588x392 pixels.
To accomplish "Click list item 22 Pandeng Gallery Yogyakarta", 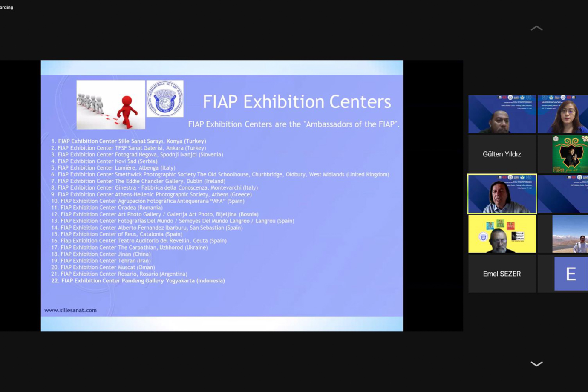I will [x=138, y=281].
